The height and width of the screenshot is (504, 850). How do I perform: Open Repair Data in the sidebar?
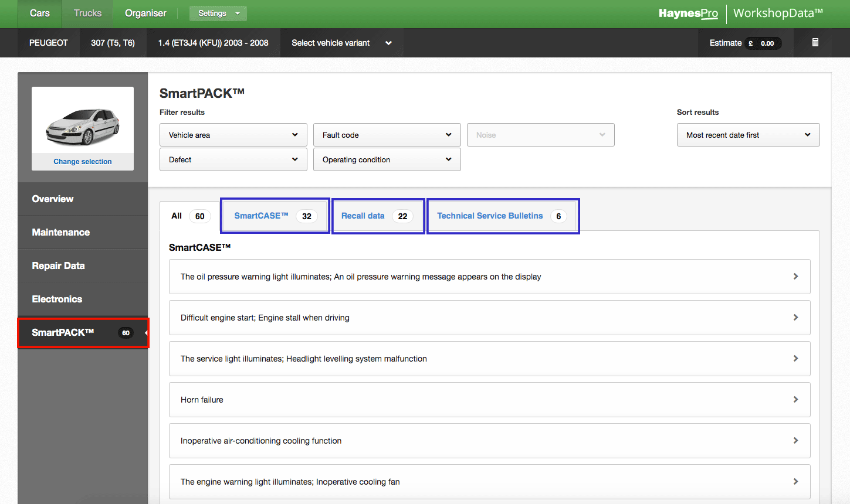83,266
